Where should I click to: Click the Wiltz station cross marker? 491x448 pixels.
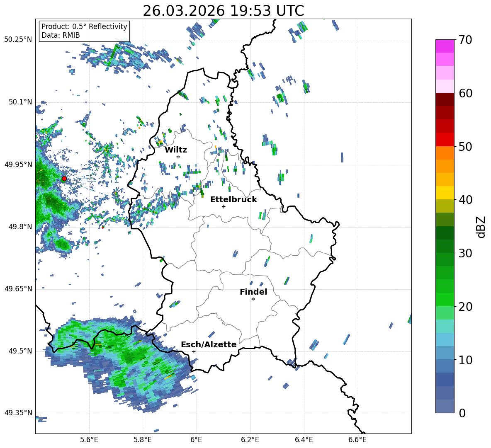point(178,157)
